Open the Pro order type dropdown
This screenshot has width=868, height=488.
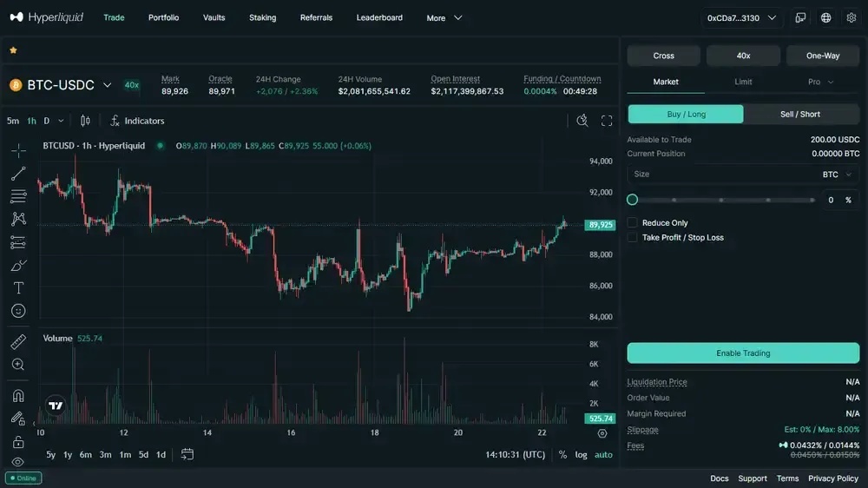click(x=820, y=82)
